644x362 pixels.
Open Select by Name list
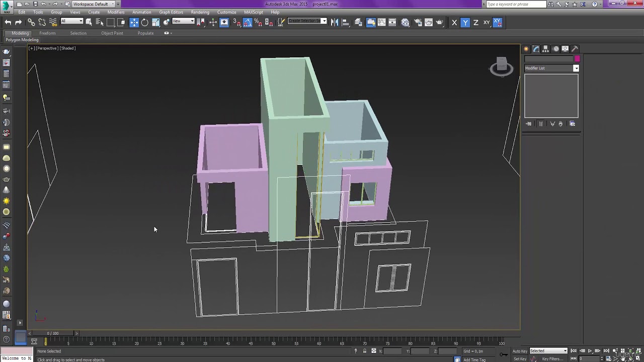[100, 22]
